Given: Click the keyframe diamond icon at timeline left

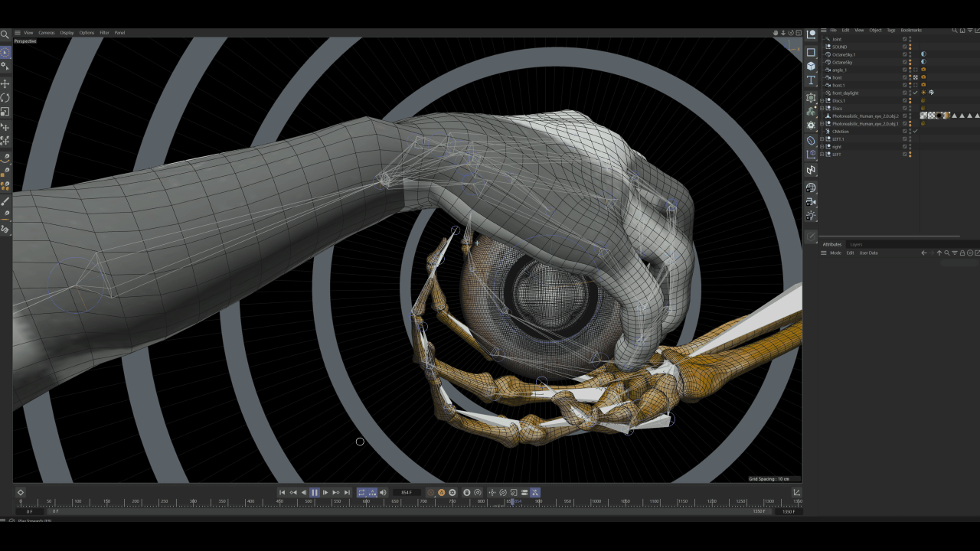Looking at the screenshot, I should 21,493.
